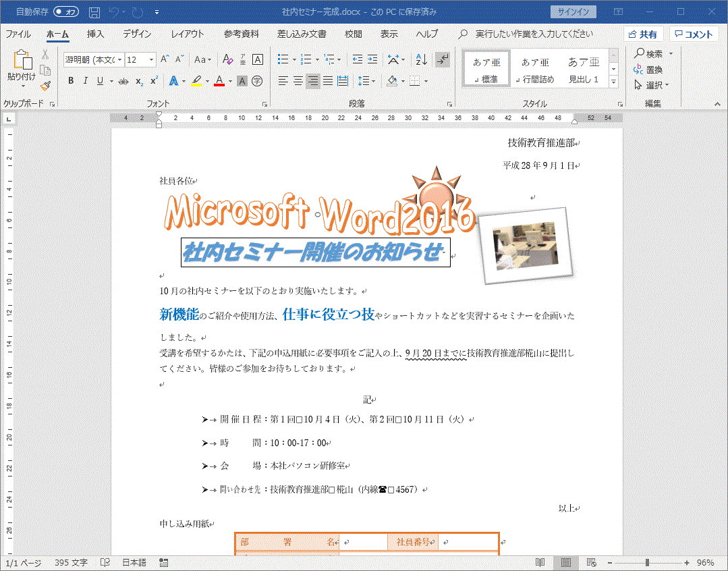The image size is (728, 571).
Task: Expand the styles gallery
Action: [x=614, y=82]
